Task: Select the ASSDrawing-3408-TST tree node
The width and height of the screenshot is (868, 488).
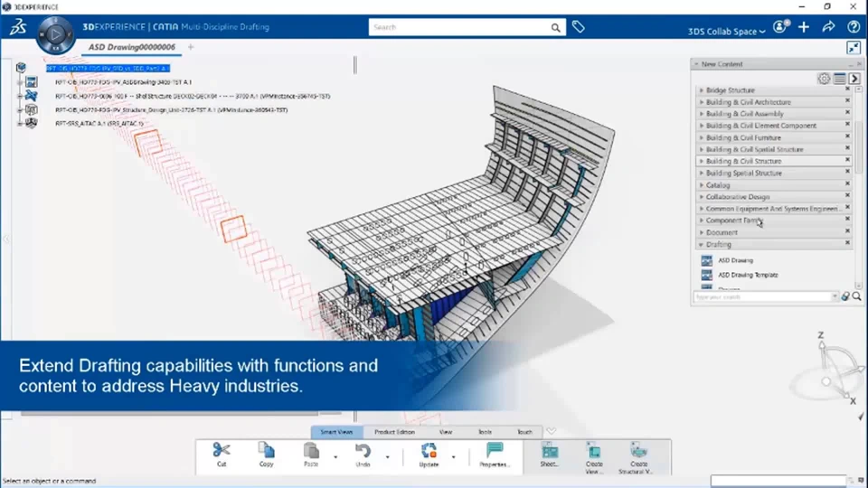Action: (124, 82)
